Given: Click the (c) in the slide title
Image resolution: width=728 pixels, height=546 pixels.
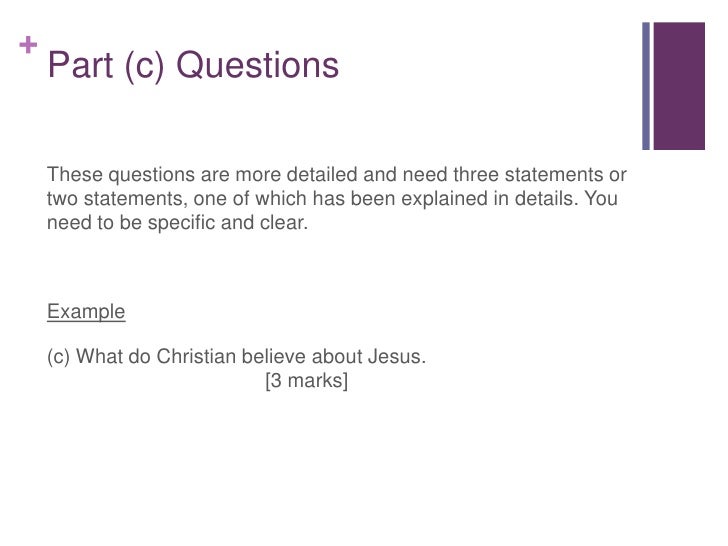Looking at the screenshot, I should coord(146,66).
